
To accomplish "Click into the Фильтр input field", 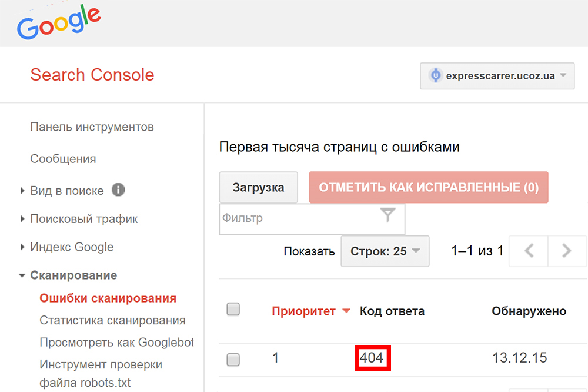I will click(297, 218).
